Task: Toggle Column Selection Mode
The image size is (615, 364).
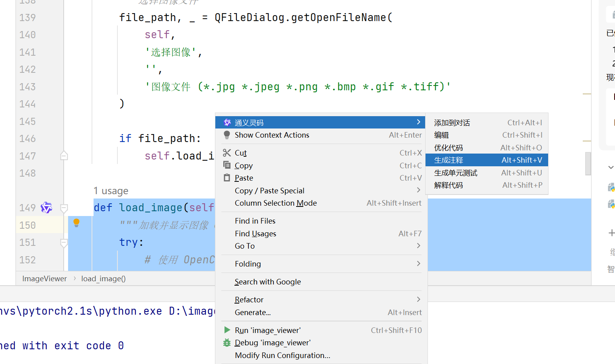Action: [x=321, y=203]
